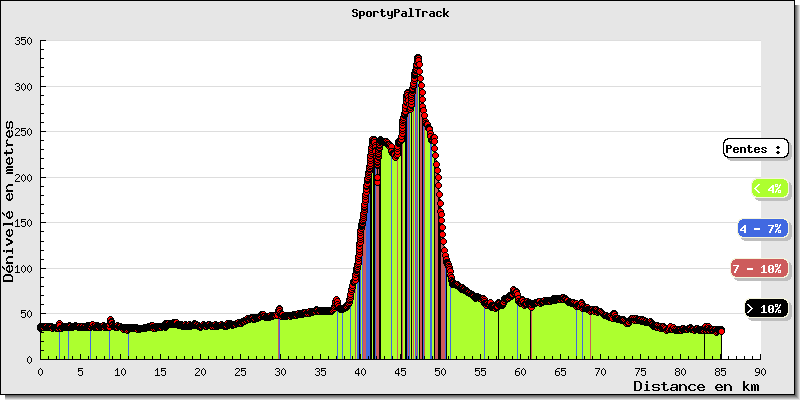Viewport: 800px width, 400px height.
Task: Click the 'Dénivelé en metres' axis label
Action: 9,202
